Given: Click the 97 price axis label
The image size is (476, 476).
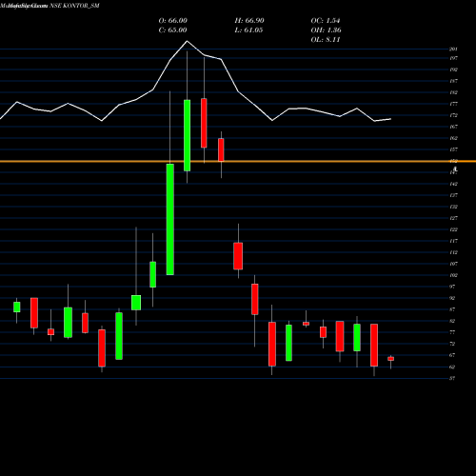Looking at the screenshot, I should (452, 287).
